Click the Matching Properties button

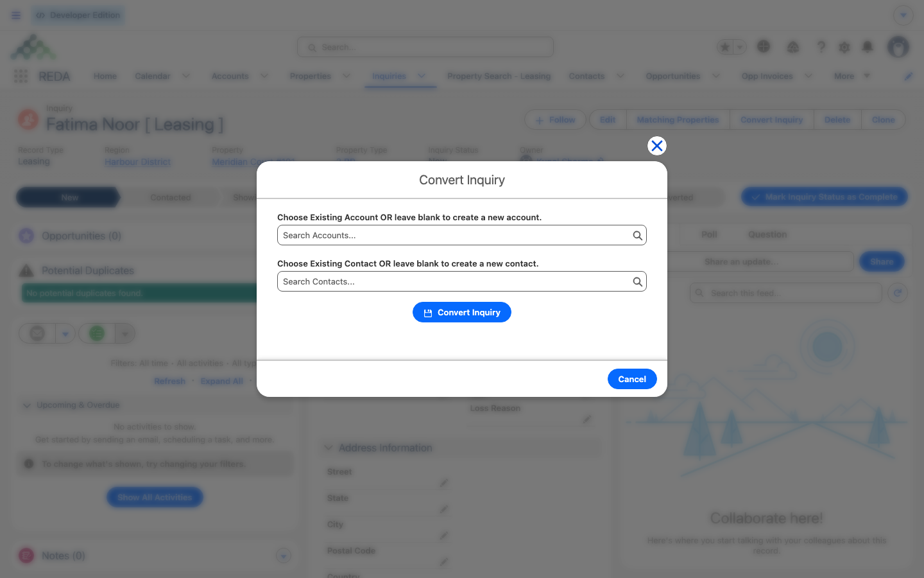click(x=678, y=120)
